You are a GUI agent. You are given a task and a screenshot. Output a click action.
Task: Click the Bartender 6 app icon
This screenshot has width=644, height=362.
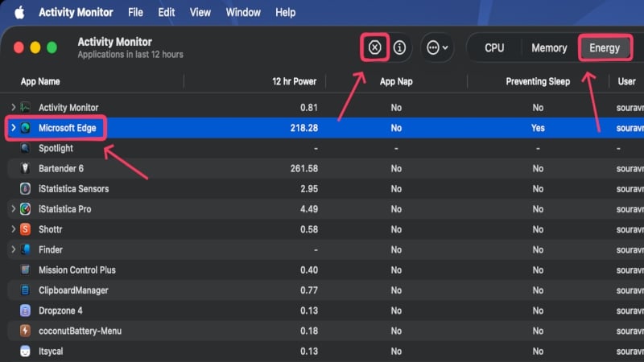pos(25,168)
